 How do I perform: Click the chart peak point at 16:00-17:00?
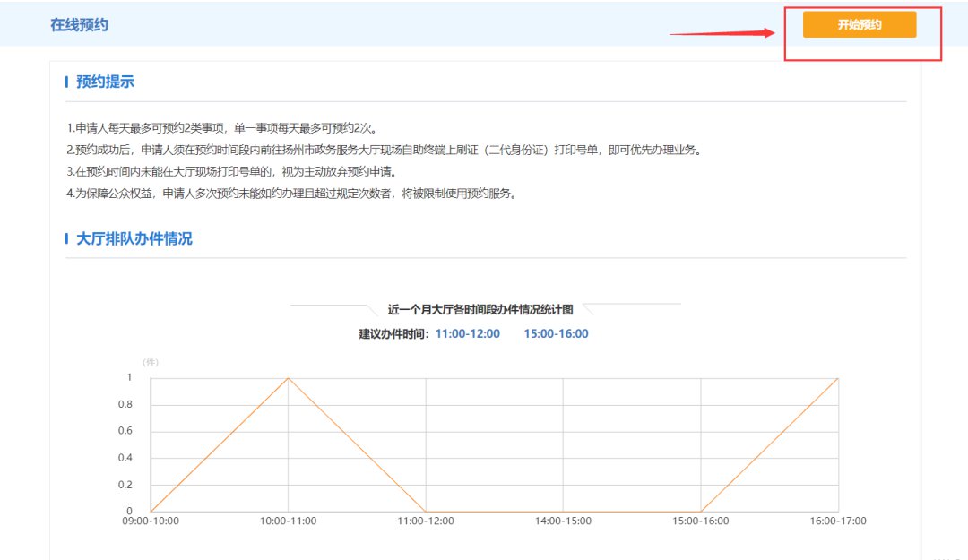[x=838, y=378]
